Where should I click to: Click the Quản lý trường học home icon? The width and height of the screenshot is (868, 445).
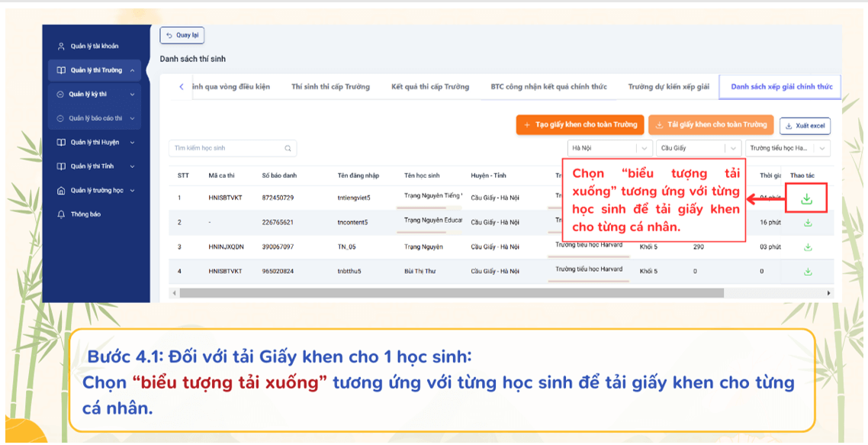(59, 189)
